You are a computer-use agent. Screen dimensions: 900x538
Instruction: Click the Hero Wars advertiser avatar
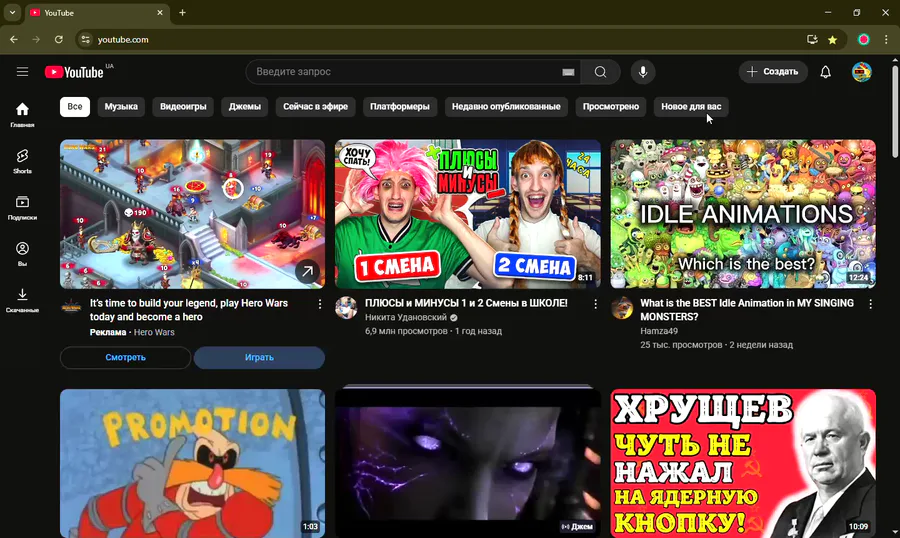click(x=71, y=308)
